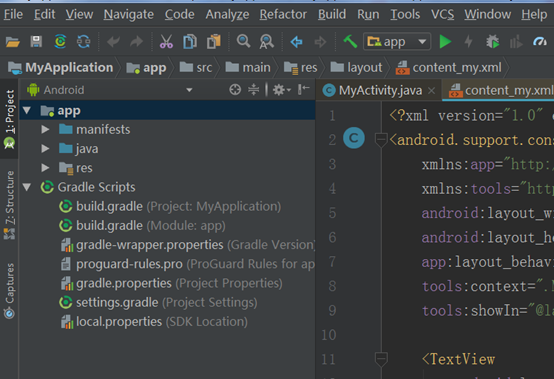
Task: Click layout in the breadcrumb bar
Action: coord(356,67)
